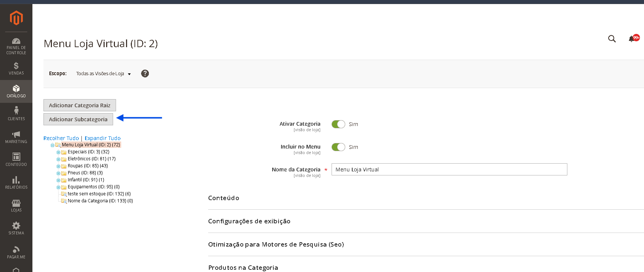Viewport: 644px width, 272px height.
Task: Open the Marketing megaphone icon
Action: (16, 134)
